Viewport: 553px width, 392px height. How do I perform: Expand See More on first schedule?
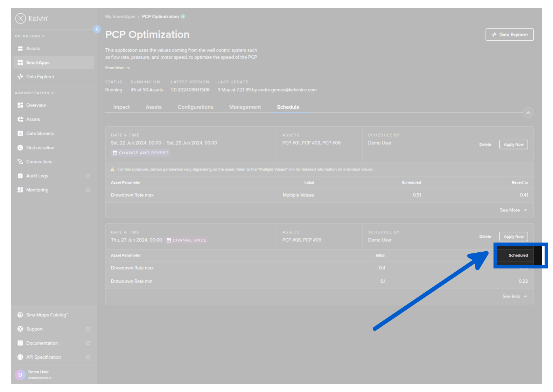513,210
